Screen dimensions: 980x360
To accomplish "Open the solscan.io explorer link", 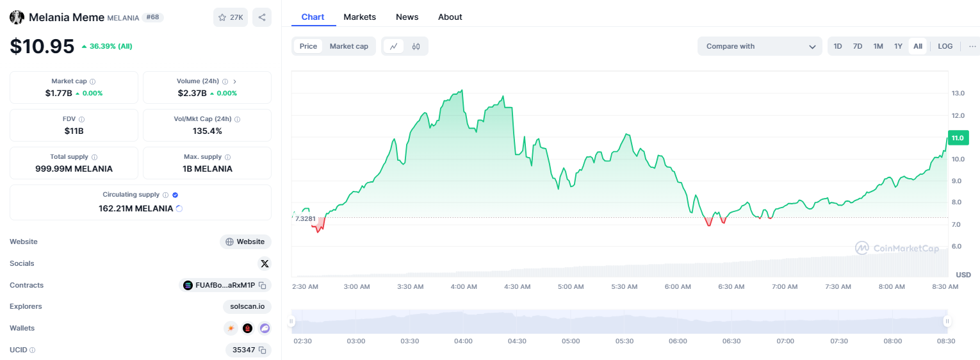I will click(x=247, y=306).
